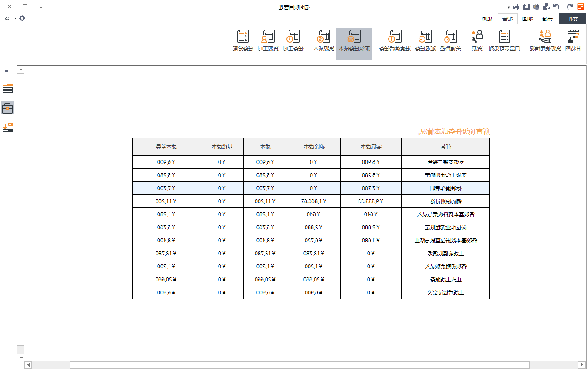Click the save floppy disk icon

526,7
